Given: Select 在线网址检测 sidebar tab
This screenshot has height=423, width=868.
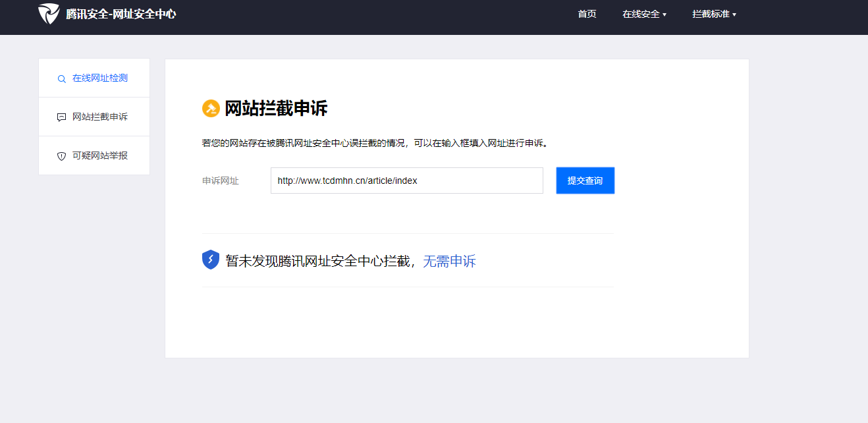Looking at the screenshot, I should point(94,78).
